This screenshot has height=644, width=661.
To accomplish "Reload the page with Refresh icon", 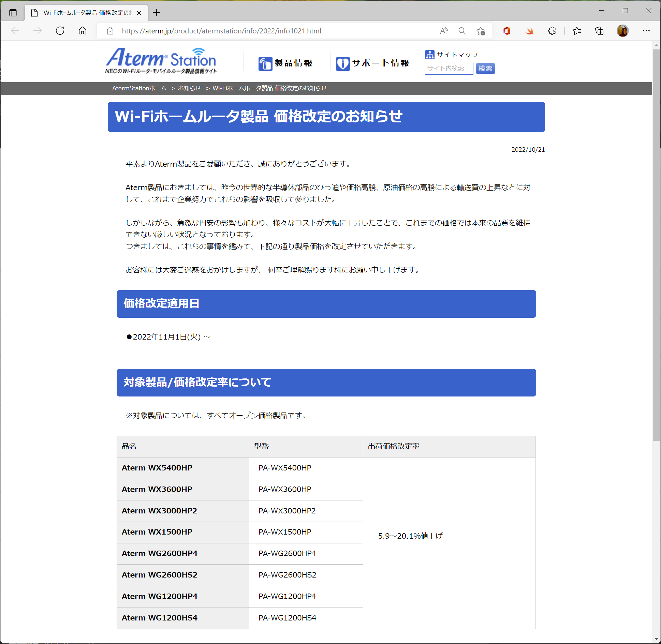I will tap(60, 31).
